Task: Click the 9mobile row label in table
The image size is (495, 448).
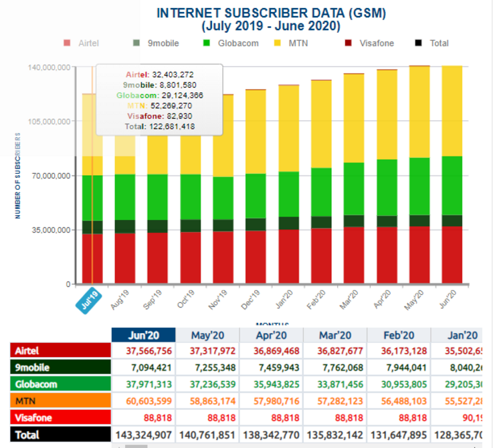Action: (61, 367)
